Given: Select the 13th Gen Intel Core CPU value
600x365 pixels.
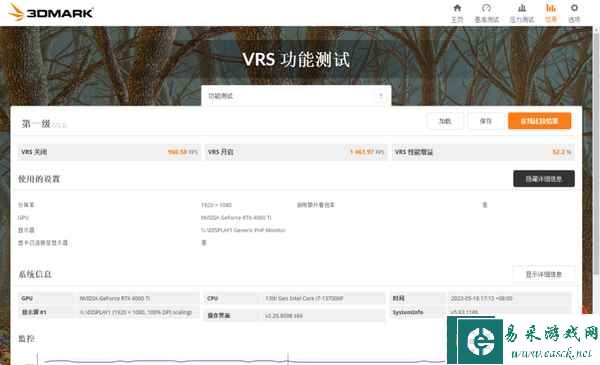Looking at the screenshot, I should [304, 298].
